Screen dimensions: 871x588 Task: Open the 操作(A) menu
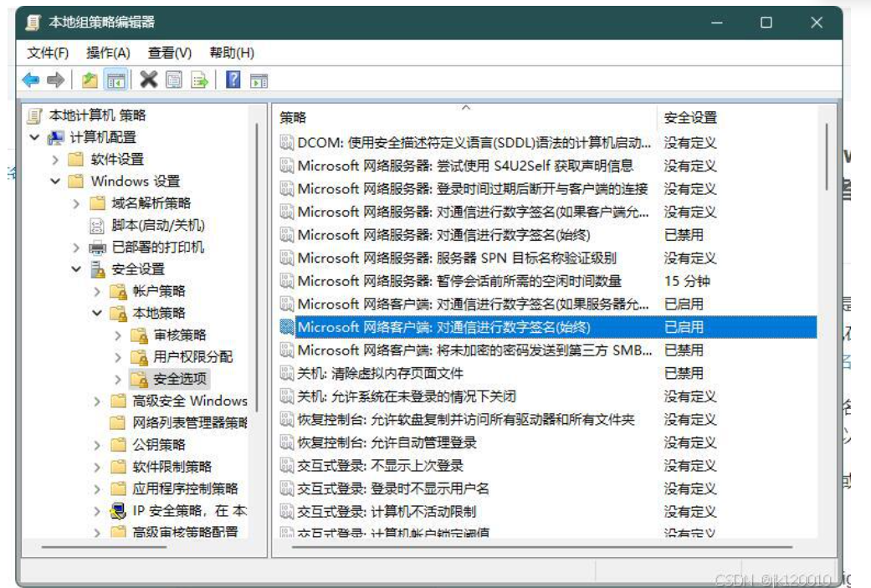(108, 53)
